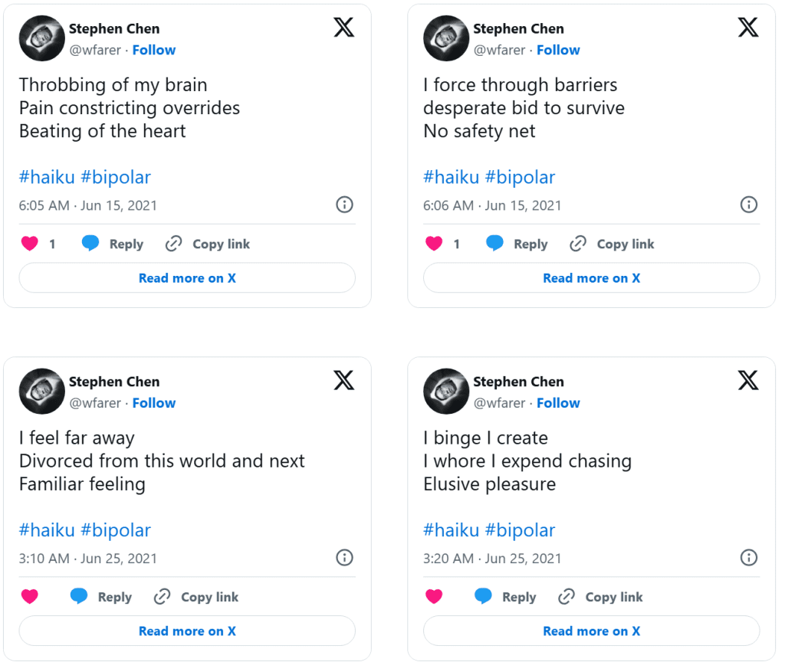Open #bipolar hashtag in "I feel far away" tweet
Image resolution: width=785 pixels, height=672 pixels.
(x=116, y=530)
